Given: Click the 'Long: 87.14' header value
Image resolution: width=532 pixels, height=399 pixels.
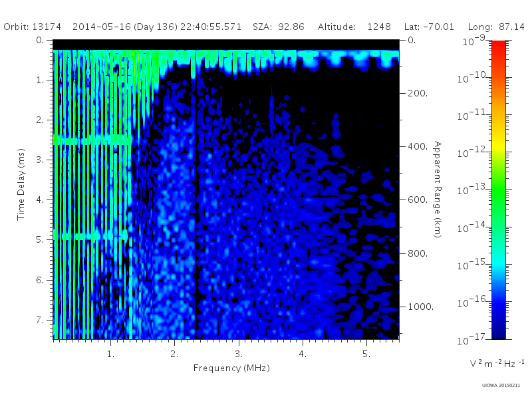Looking at the screenshot, I should [x=496, y=27].
